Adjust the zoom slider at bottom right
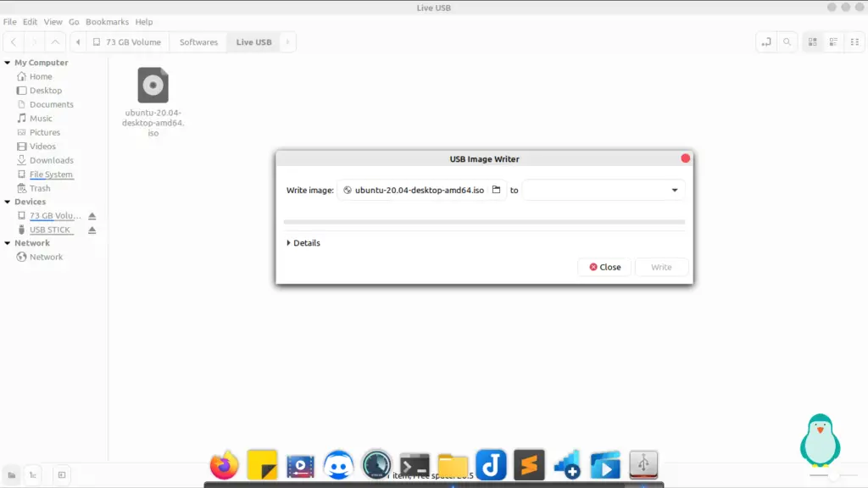868x488 pixels. point(834,475)
